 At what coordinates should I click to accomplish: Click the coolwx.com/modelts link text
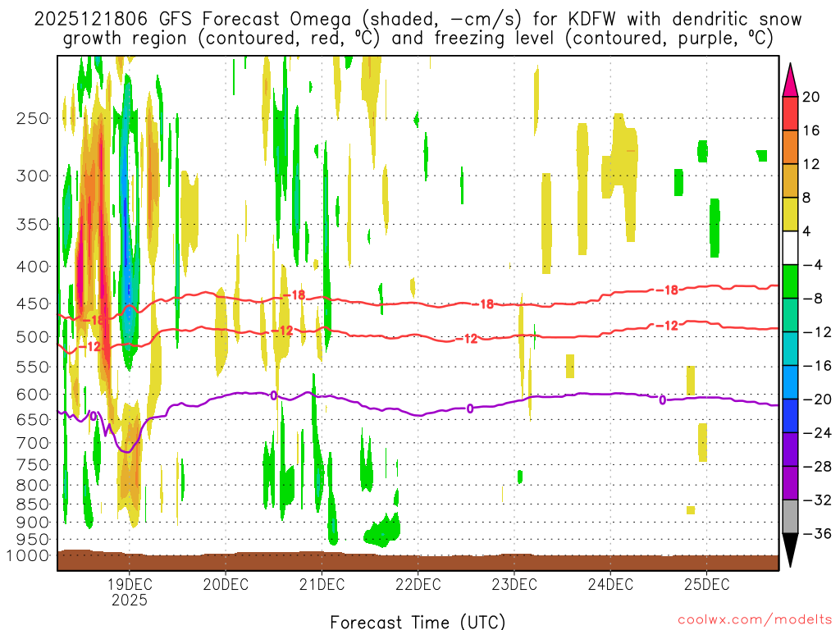(x=755, y=620)
